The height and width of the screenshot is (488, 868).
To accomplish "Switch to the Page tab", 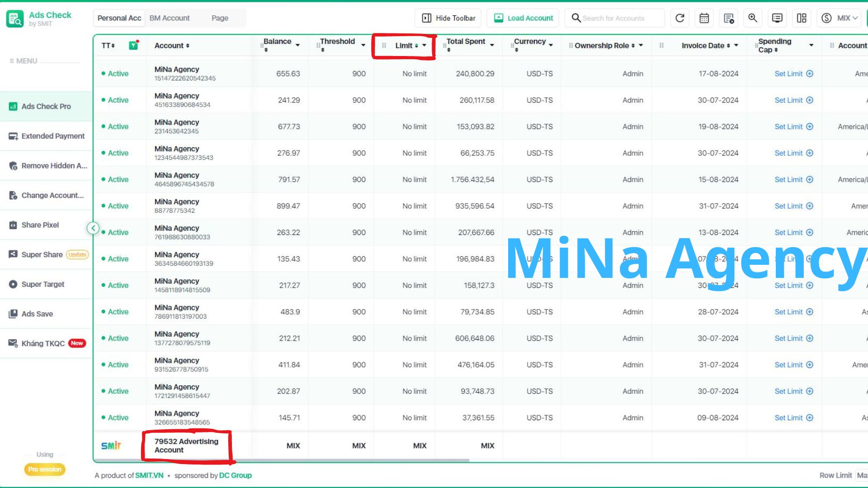I will pos(220,18).
